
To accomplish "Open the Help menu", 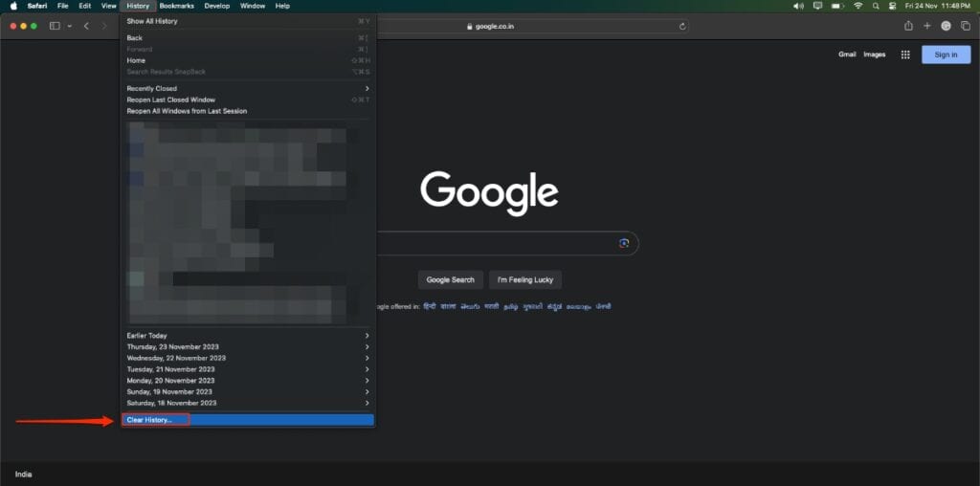I will tap(282, 6).
